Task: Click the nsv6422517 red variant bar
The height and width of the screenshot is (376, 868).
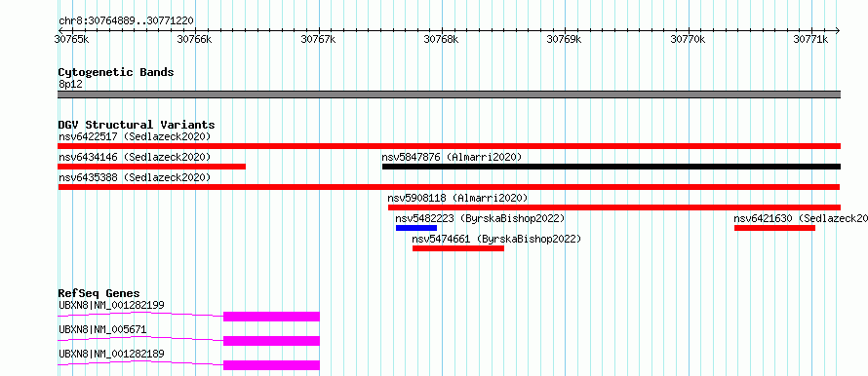Action: point(449,146)
